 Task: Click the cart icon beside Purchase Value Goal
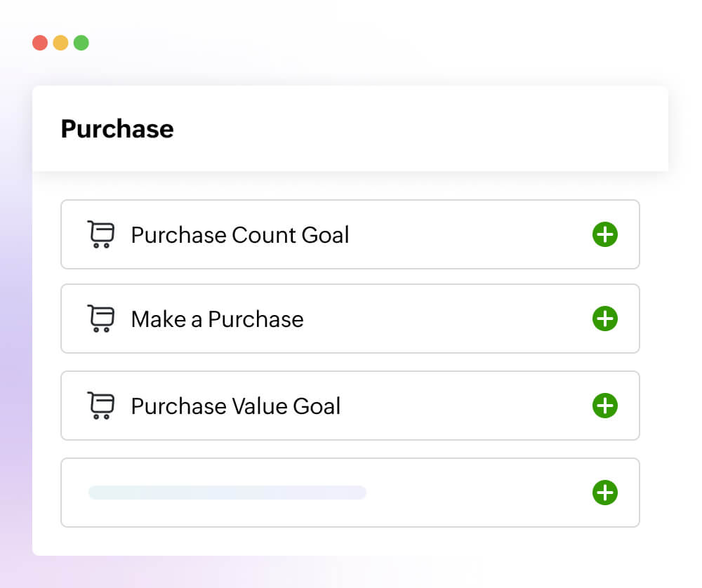[100, 406]
